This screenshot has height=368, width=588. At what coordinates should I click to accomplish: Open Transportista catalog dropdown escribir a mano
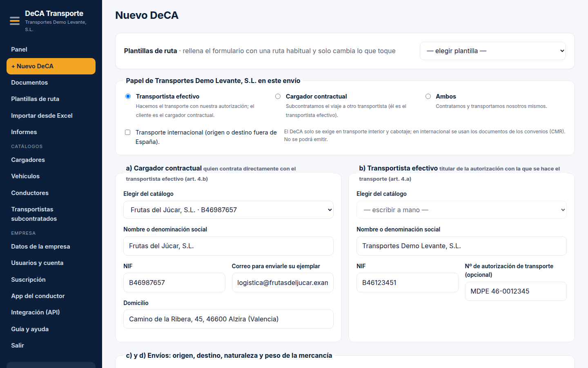[x=461, y=210]
